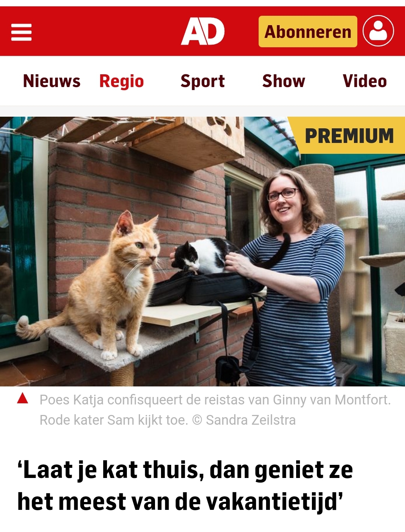The height and width of the screenshot is (532, 405).
Task: Click the AD logo
Action: (203, 32)
